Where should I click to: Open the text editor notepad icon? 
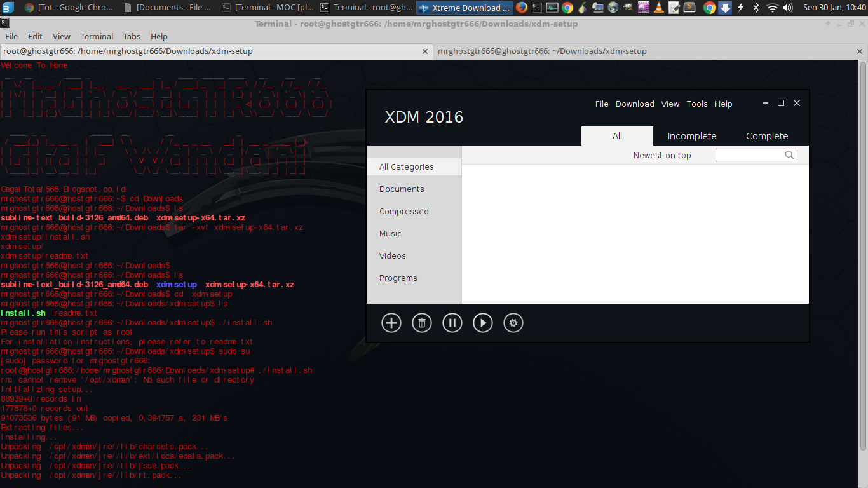[674, 8]
